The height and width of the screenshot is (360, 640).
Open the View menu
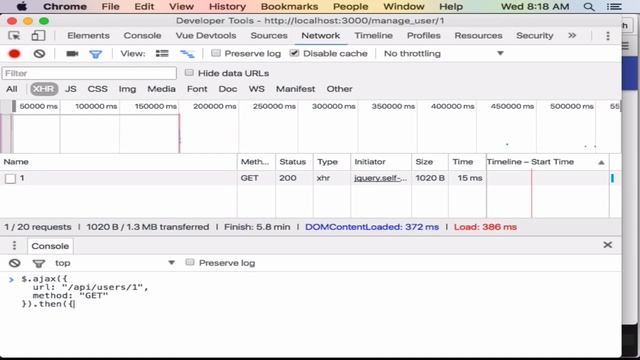click(x=181, y=7)
